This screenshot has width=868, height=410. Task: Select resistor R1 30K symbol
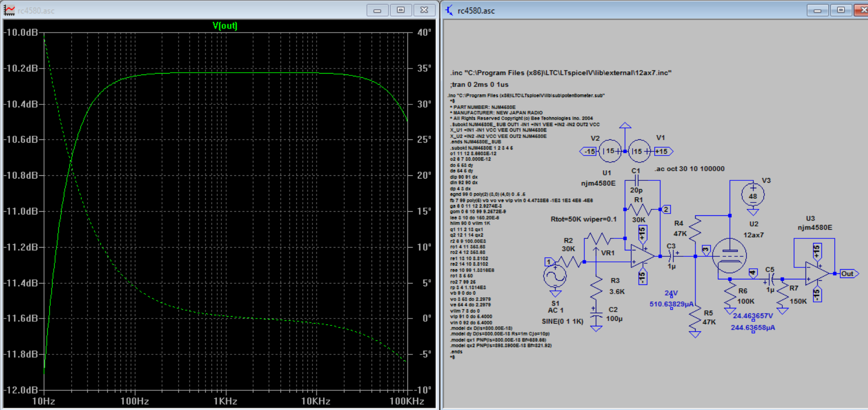[639, 210]
